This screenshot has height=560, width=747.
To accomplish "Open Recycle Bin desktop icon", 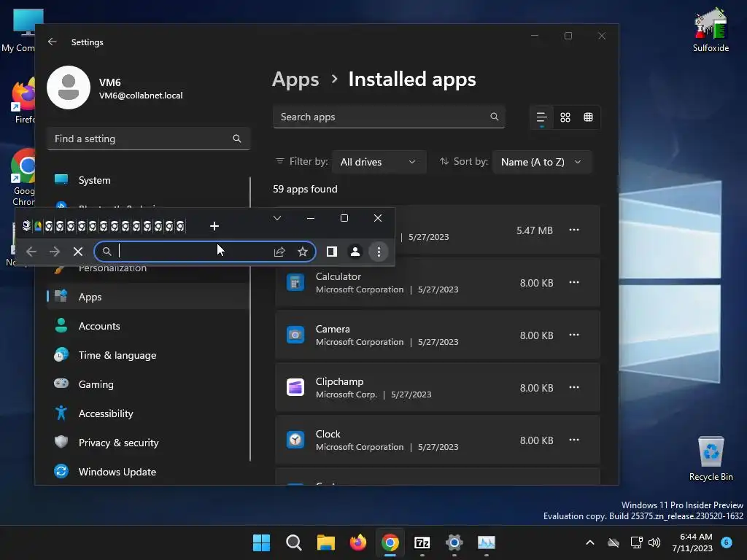I will coord(711,458).
